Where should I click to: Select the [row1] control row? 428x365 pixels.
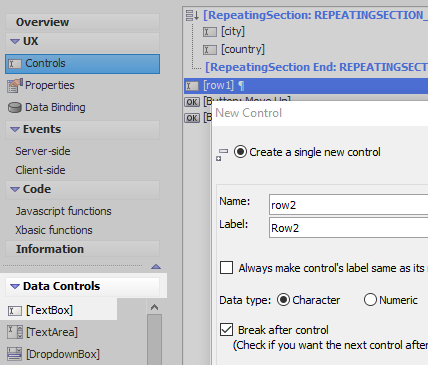(306, 86)
